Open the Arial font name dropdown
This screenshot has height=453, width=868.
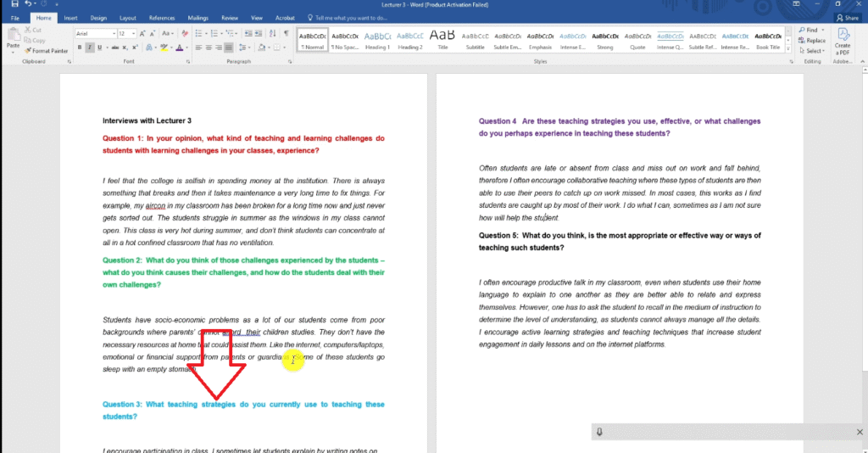coord(95,33)
